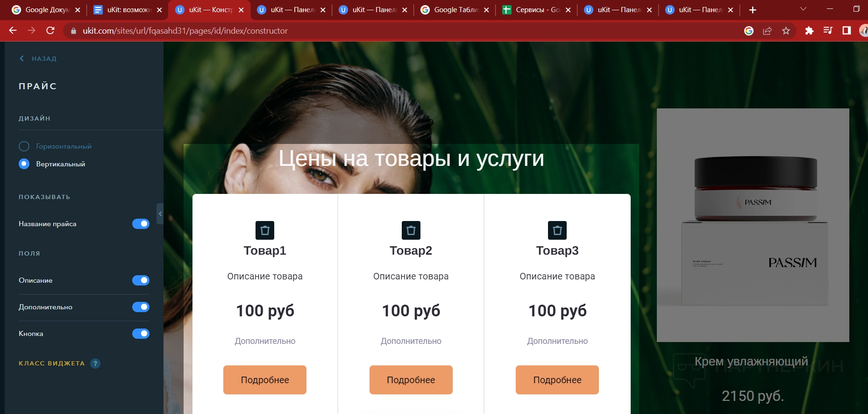Close the uKit: возможн tab
Image resolution: width=868 pixels, height=414 pixels.
point(159,10)
